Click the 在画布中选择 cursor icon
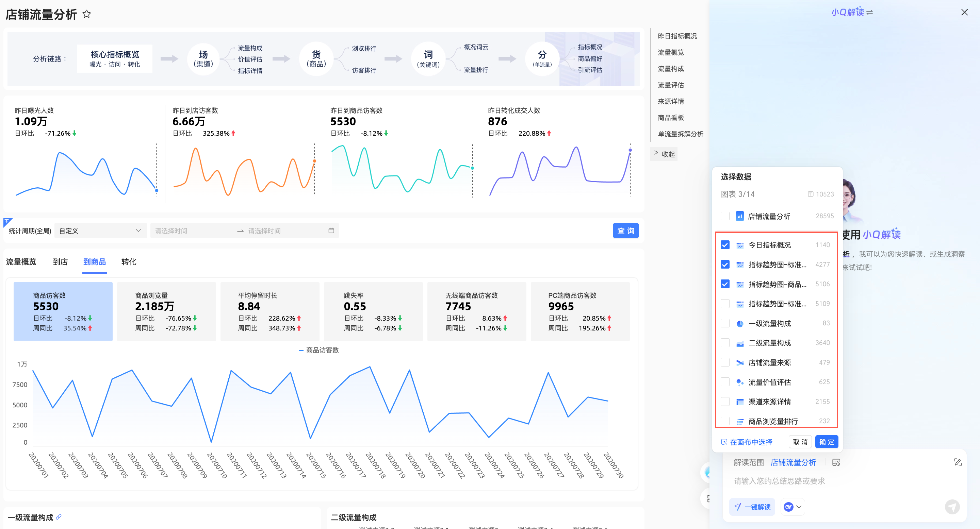980x529 pixels. point(724,442)
